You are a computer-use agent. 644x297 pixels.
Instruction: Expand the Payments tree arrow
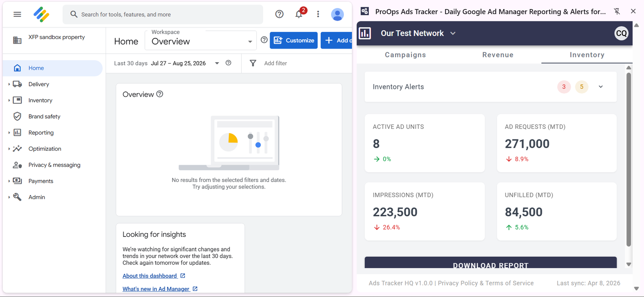point(9,181)
